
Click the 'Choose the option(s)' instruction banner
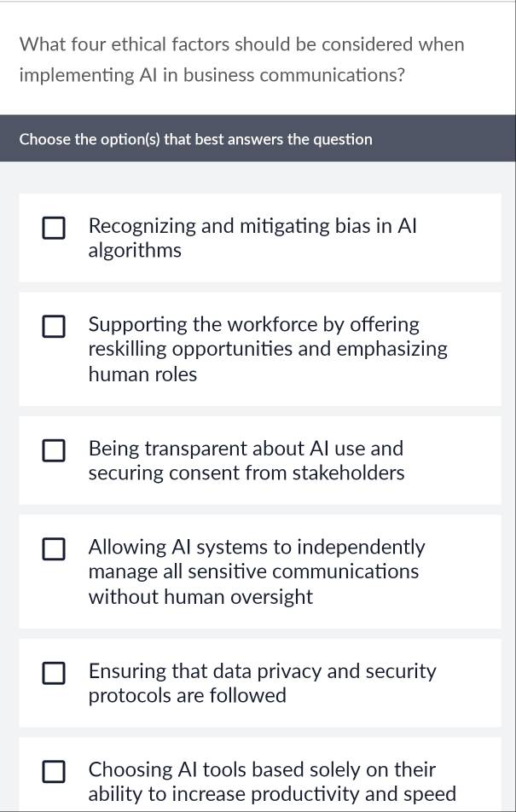[196, 139]
